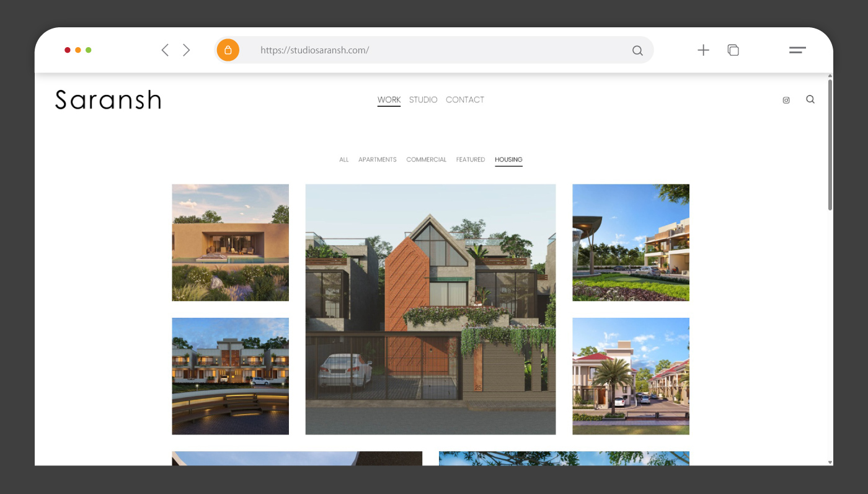Image resolution: width=868 pixels, height=494 pixels.
Task: Open Saransh Instagram icon link
Action: [x=786, y=100]
